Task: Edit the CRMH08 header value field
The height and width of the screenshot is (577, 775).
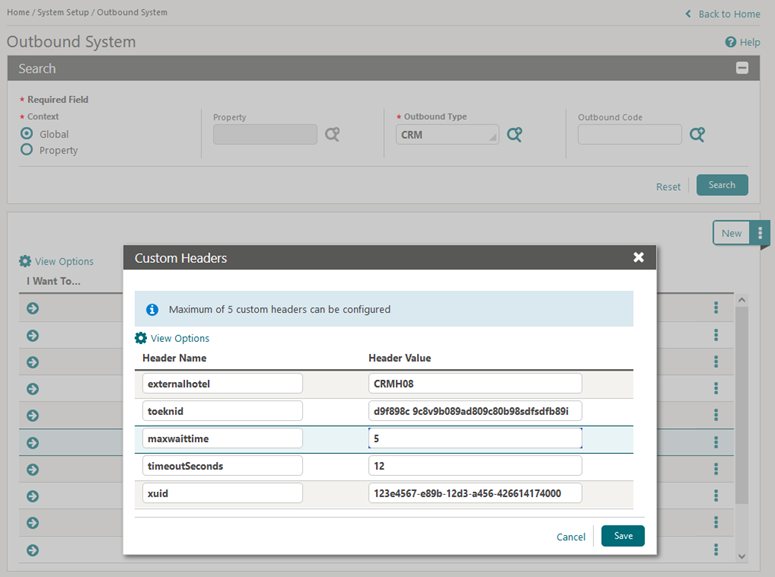Action: click(475, 384)
